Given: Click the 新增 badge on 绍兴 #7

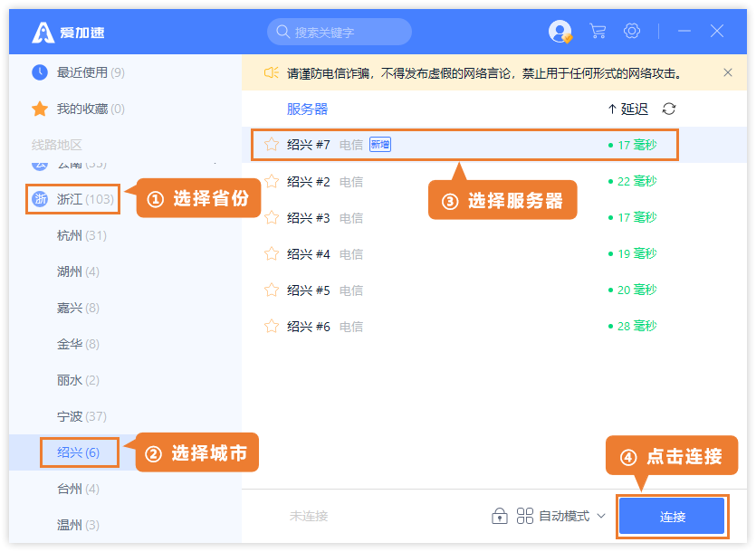Looking at the screenshot, I should pos(380,144).
